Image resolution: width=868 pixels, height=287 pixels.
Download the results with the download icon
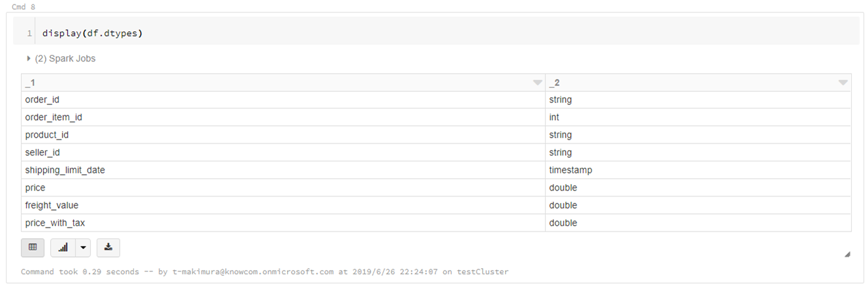[x=108, y=248]
